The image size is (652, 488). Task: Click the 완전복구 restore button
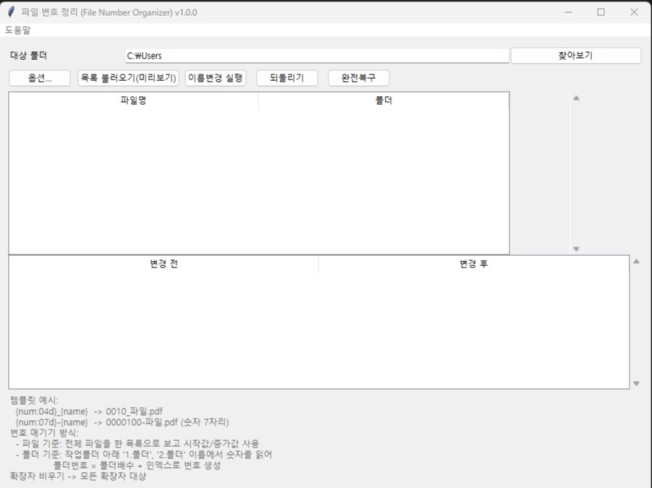(358, 78)
